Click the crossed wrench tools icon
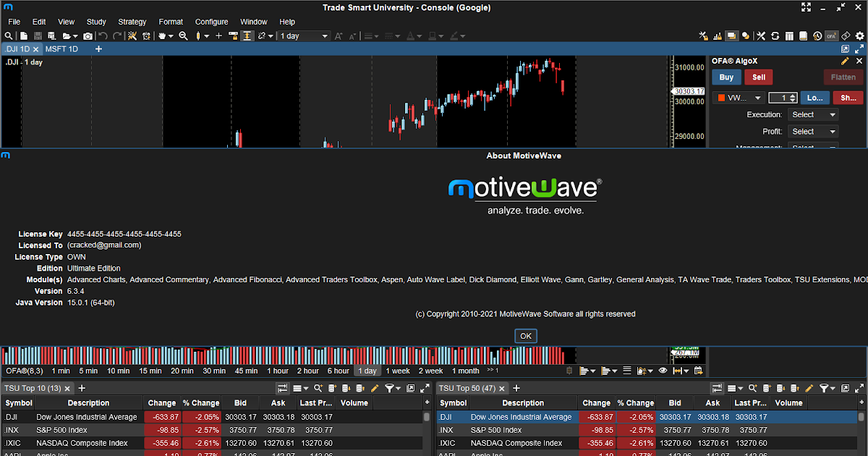The width and height of the screenshot is (868, 456). pyautogui.click(x=761, y=35)
